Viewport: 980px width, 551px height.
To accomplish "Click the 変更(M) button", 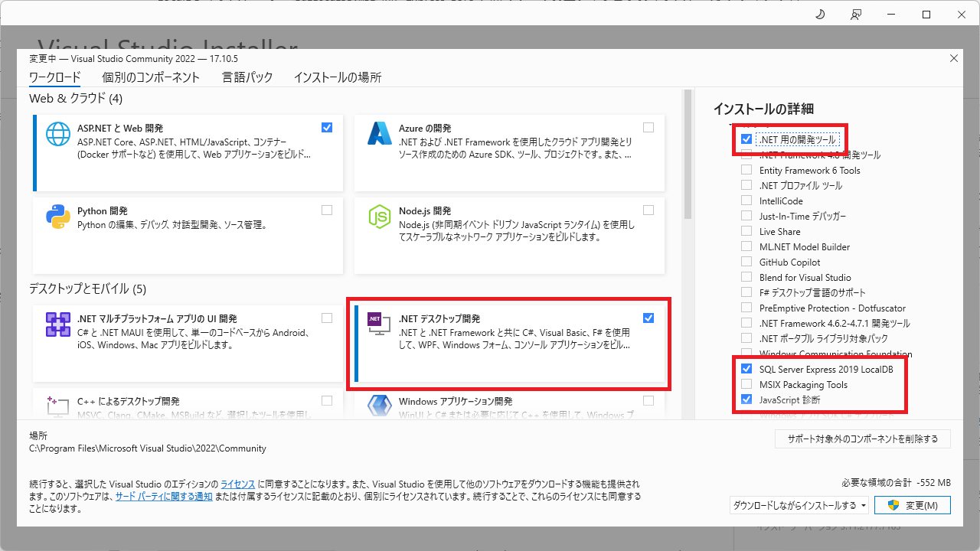I will [913, 505].
